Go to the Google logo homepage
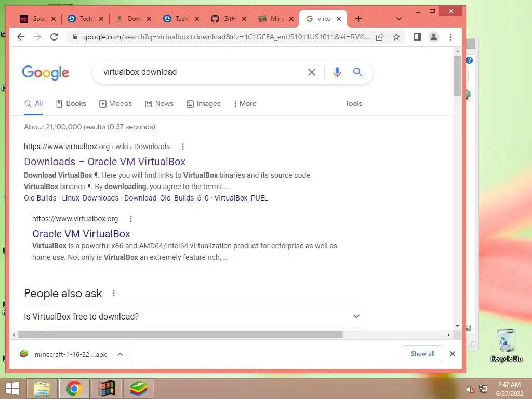The height and width of the screenshot is (399, 532). tap(46, 73)
